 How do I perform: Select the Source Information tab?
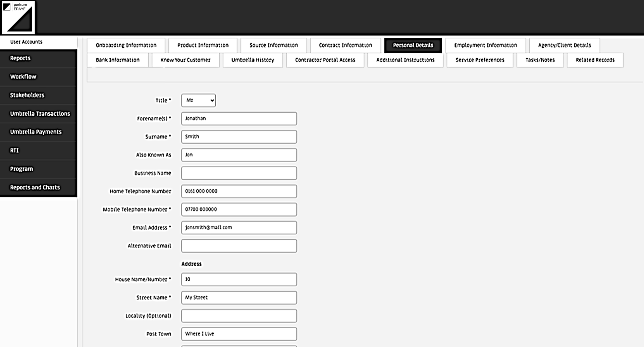(x=274, y=45)
